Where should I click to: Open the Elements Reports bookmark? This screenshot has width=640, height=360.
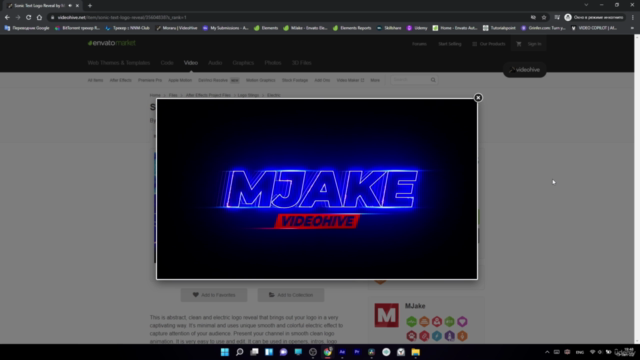pyautogui.click(x=352, y=28)
